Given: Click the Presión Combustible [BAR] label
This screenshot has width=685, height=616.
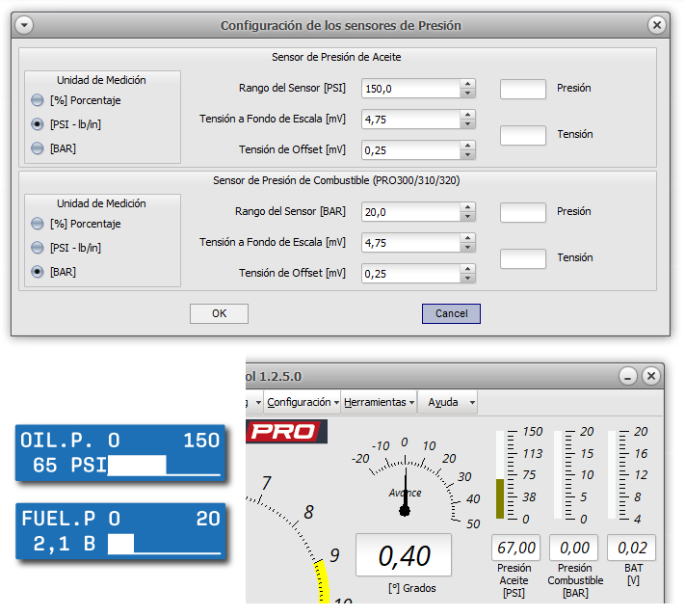Looking at the screenshot, I should click(x=575, y=580).
